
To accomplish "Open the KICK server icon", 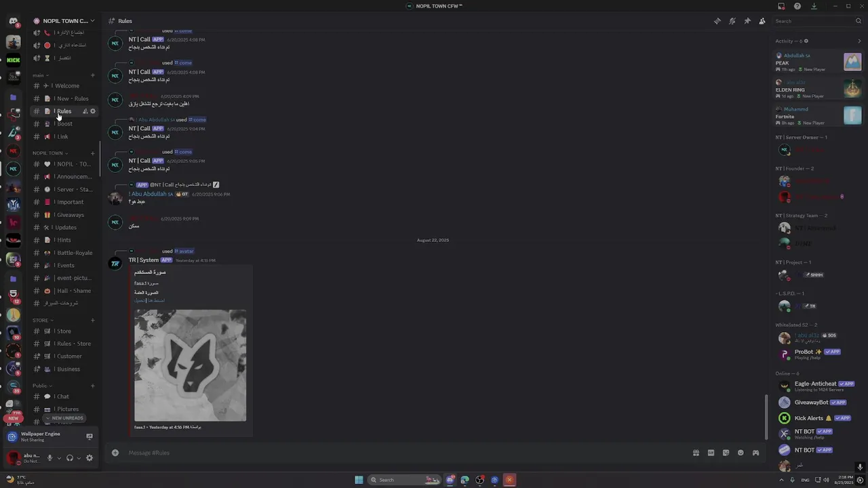I will click(13, 60).
